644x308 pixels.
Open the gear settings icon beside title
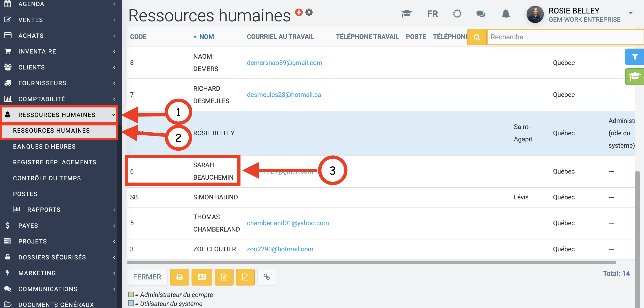tap(309, 12)
